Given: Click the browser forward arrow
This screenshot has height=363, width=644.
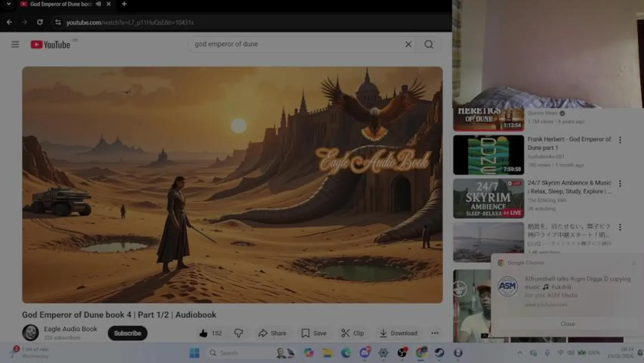Looking at the screenshot, I should click(24, 22).
